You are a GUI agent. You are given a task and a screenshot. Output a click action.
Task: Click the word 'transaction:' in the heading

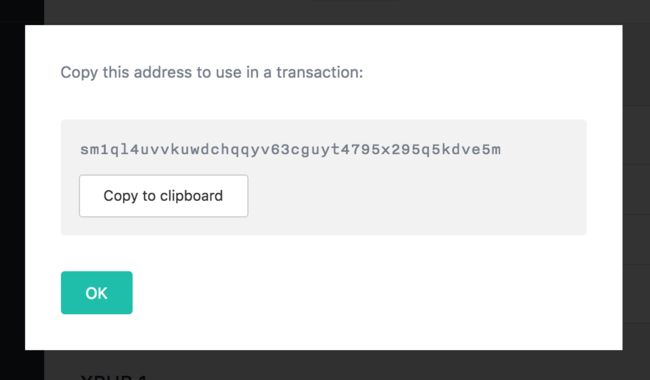[x=320, y=73]
